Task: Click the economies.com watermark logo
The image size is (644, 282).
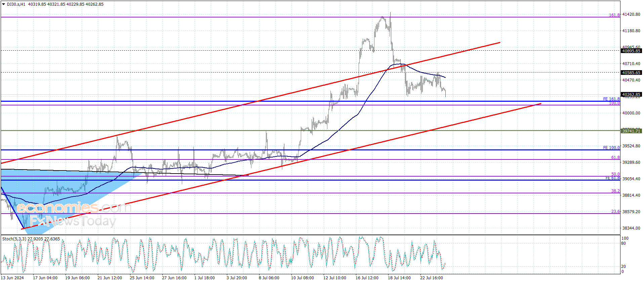Action: (74, 208)
